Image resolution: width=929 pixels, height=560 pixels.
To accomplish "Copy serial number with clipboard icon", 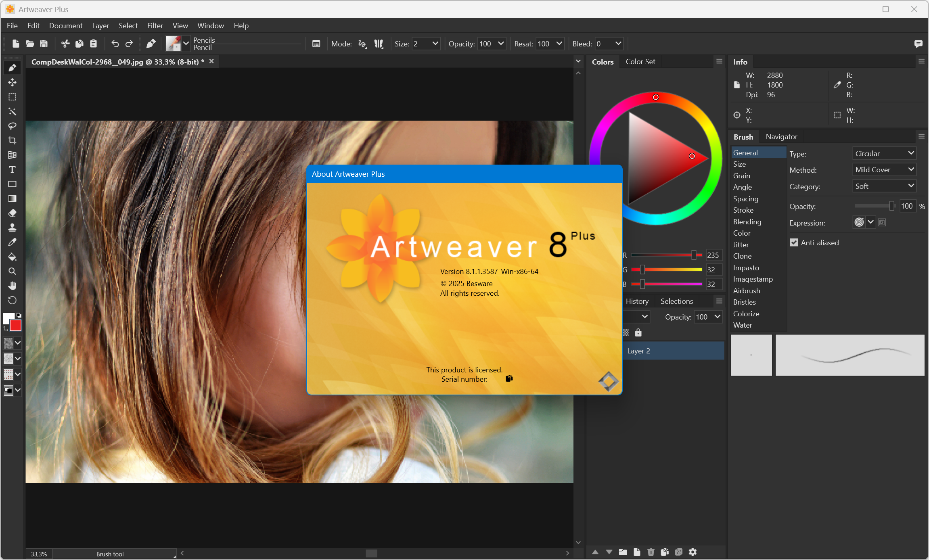I will click(509, 378).
